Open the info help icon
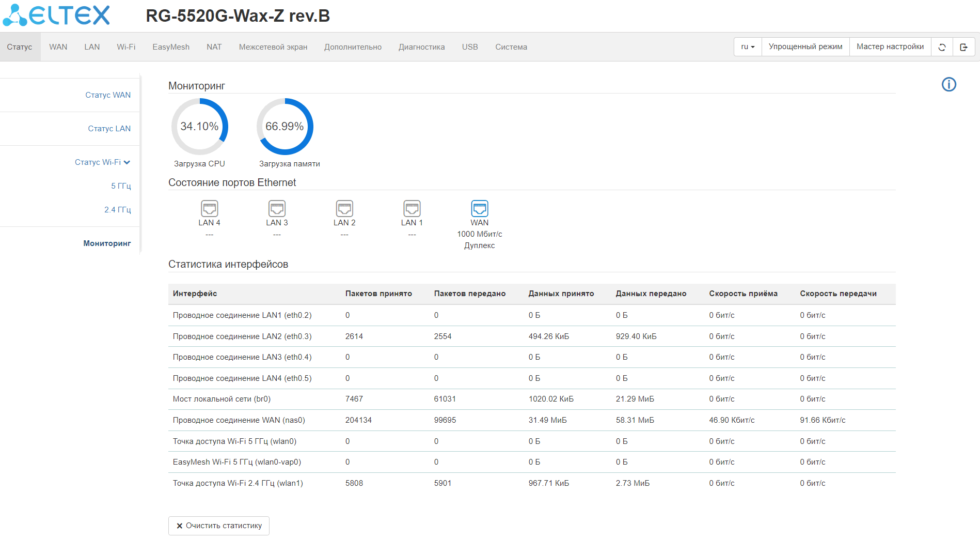This screenshot has height=538, width=980. (x=949, y=84)
